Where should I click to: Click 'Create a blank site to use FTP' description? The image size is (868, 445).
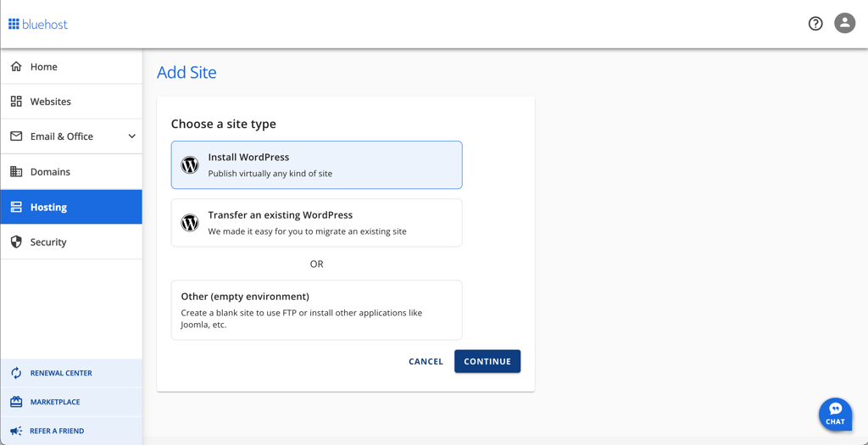point(302,319)
